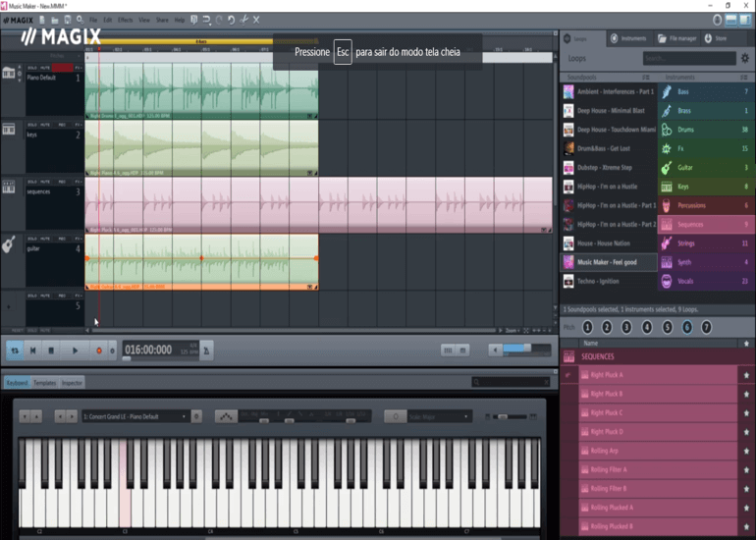Open the Inspector tab
Screen dimensions: 756x540
tap(72, 383)
